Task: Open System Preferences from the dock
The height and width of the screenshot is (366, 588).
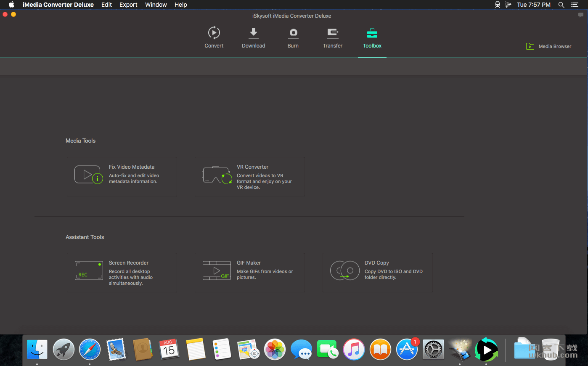Action: coord(433,350)
